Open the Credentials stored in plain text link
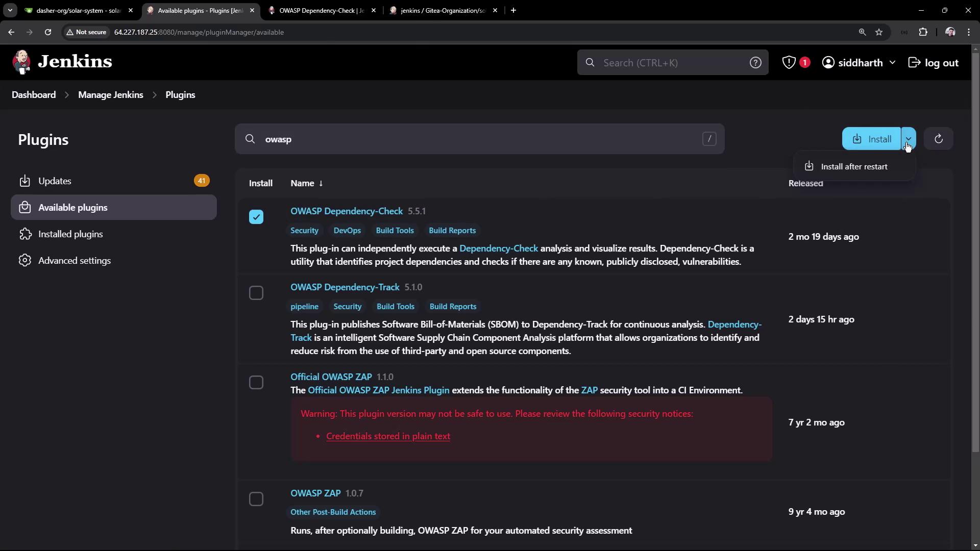Image resolution: width=980 pixels, height=551 pixels. pos(388,436)
